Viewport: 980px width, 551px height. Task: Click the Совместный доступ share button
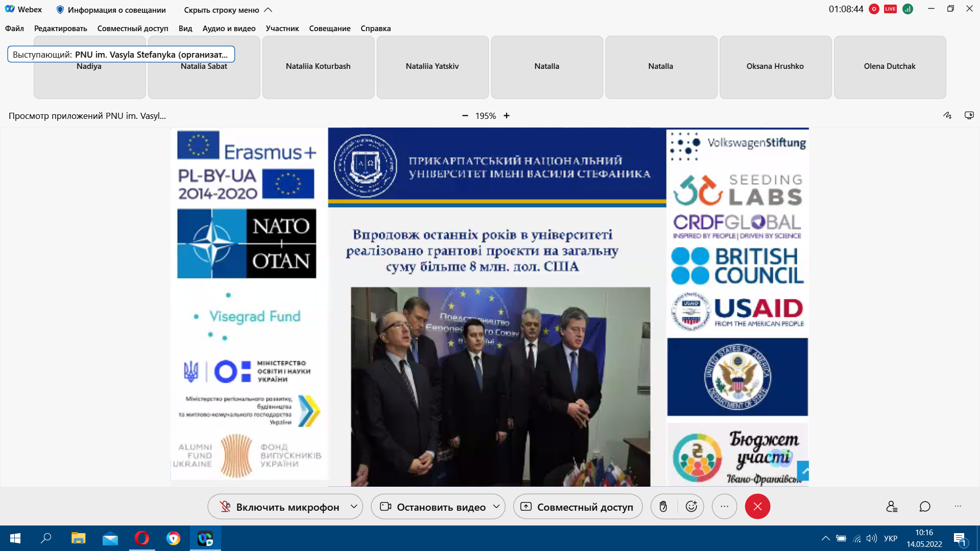coord(578,507)
